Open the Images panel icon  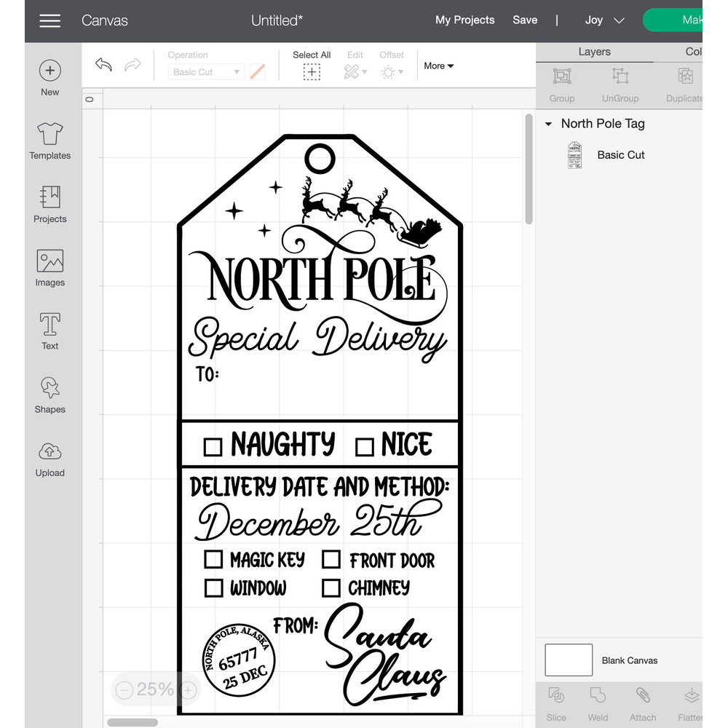50,261
